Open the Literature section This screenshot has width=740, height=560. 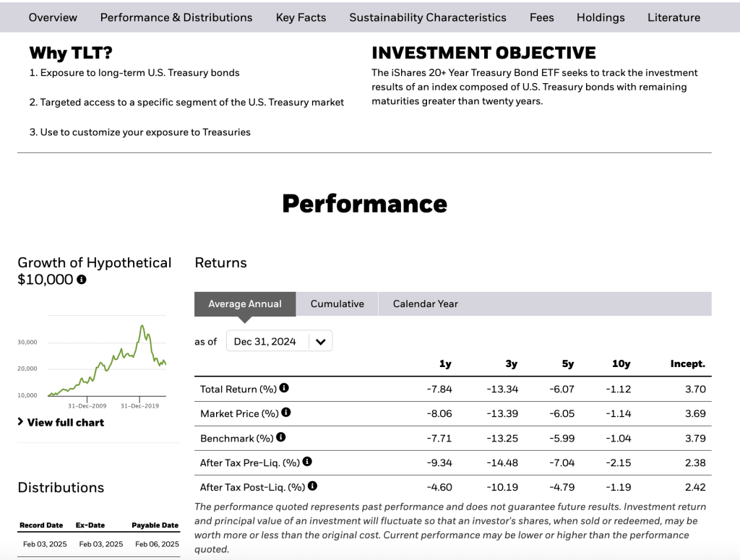[x=674, y=17]
